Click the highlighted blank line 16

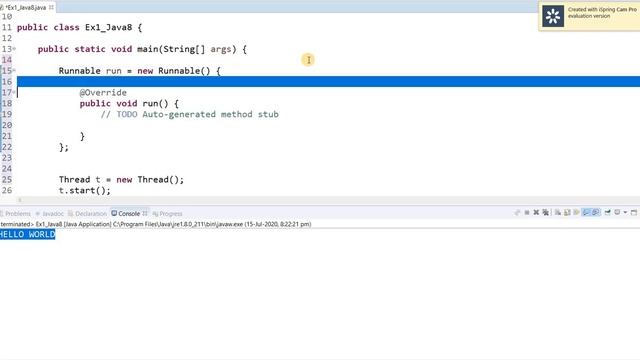coord(328,81)
